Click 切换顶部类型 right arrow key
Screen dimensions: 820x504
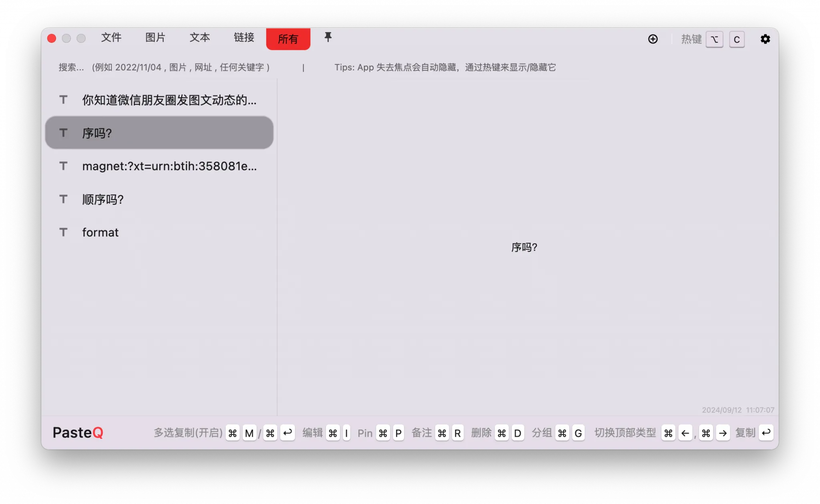(x=723, y=433)
